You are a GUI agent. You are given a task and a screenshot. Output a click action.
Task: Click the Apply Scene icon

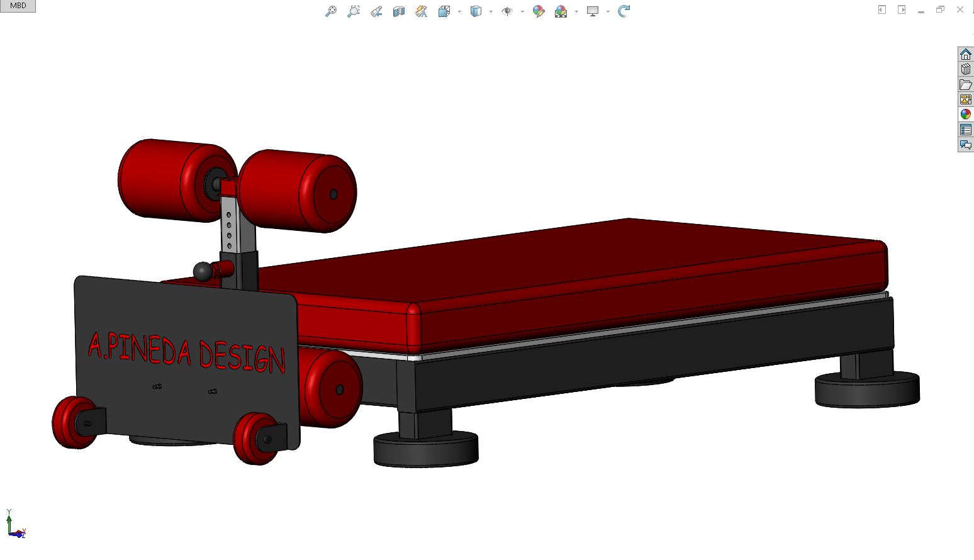pyautogui.click(x=561, y=11)
